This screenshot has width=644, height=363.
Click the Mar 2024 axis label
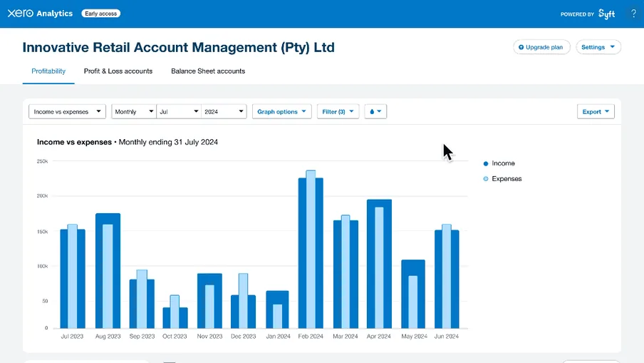click(x=345, y=337)
